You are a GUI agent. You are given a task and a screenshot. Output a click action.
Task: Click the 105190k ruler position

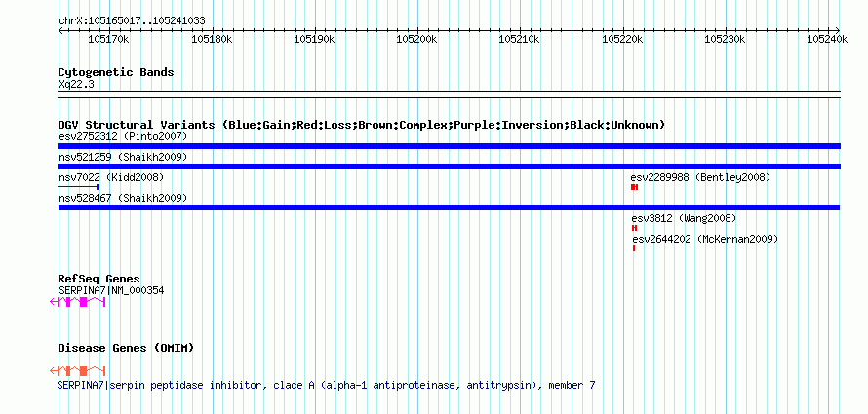coord(314,39)
